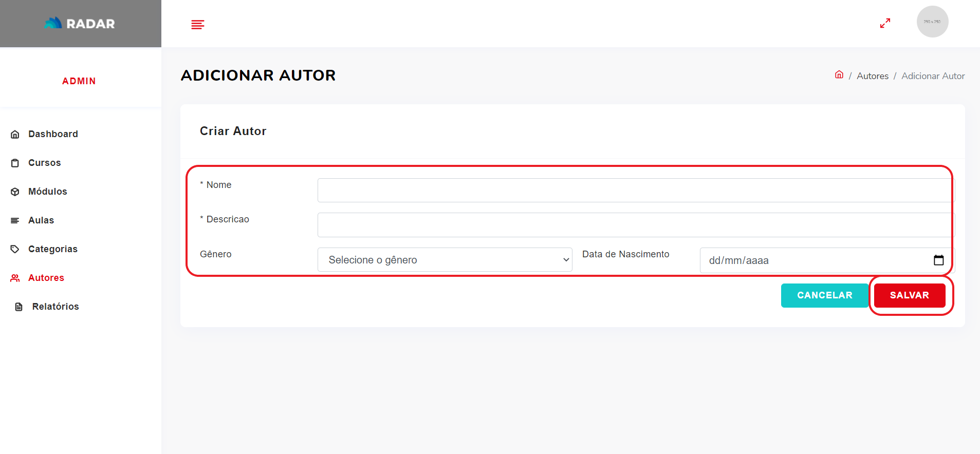This screenshot has width=980, height=454.
Task: Toggle the sidebar hamburger menu icon
Action: pos(198,25)
